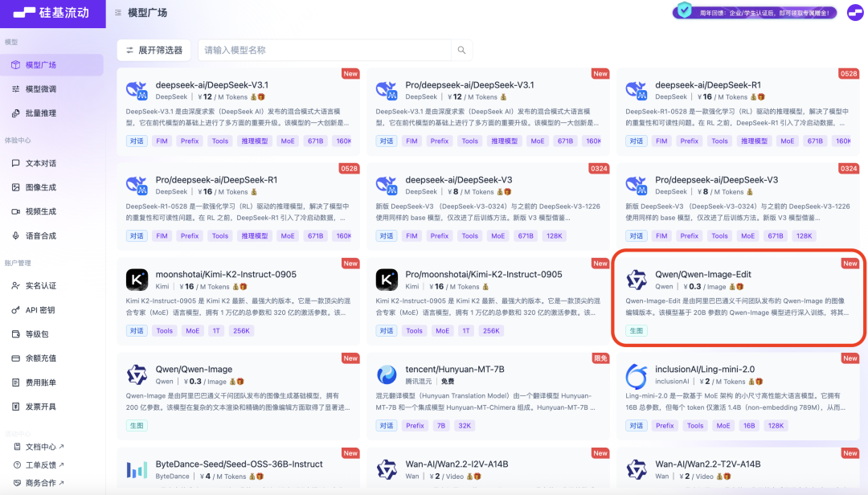Screen dimensions: 868x495
Task: Go to 模型微调 menu item
Action: click(51, 88)
